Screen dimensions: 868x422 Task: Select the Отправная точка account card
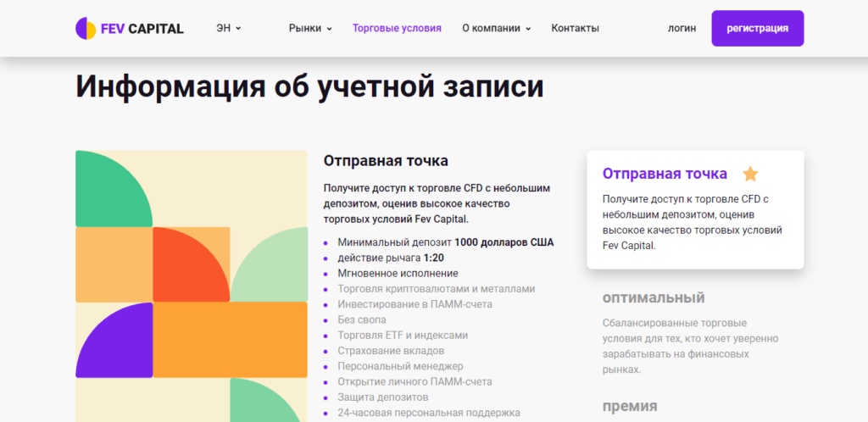coord(695,209)
